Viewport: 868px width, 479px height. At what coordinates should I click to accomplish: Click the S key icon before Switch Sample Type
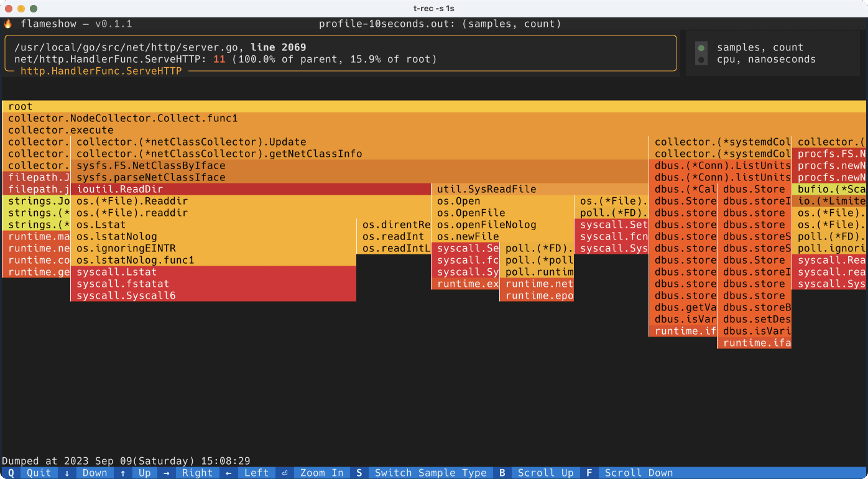click(x=359, y=472)
